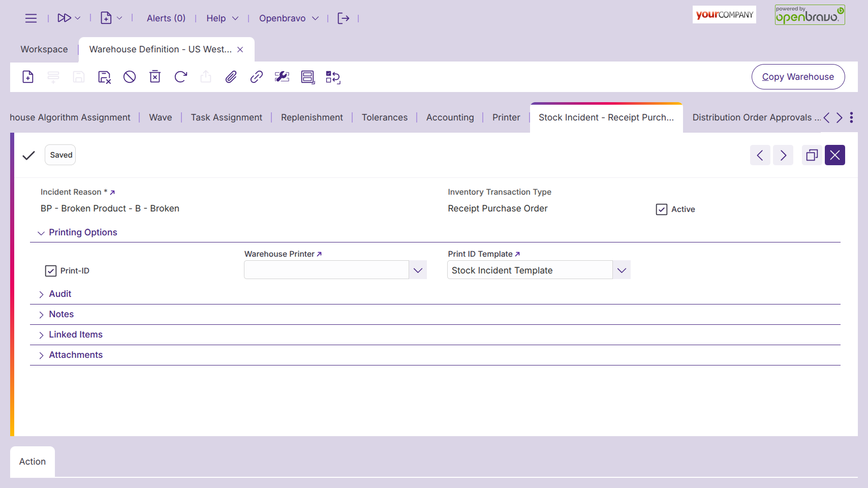Close the form view
Screen dimensions: 868x488
[x=835, y=155]
